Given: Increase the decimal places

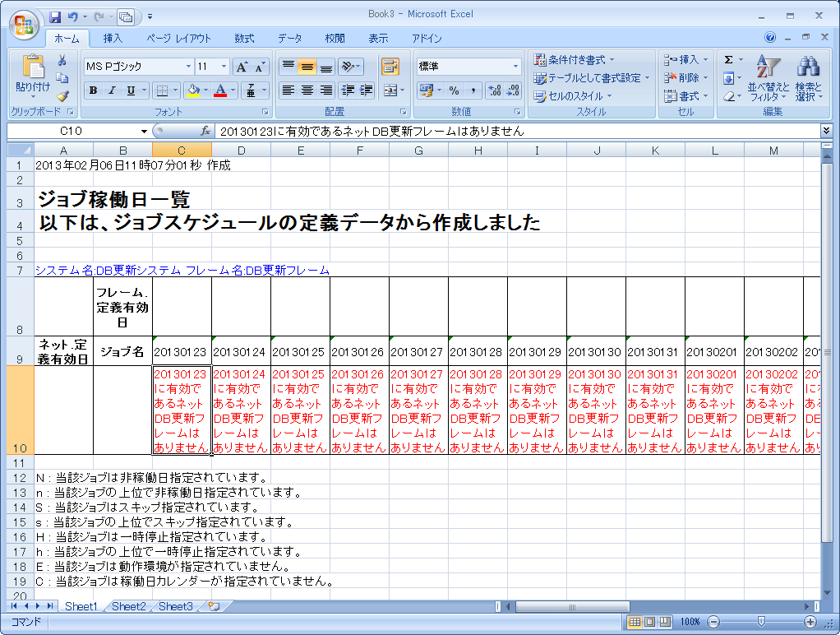Looking at the screenshot, I should pos(495,90).
